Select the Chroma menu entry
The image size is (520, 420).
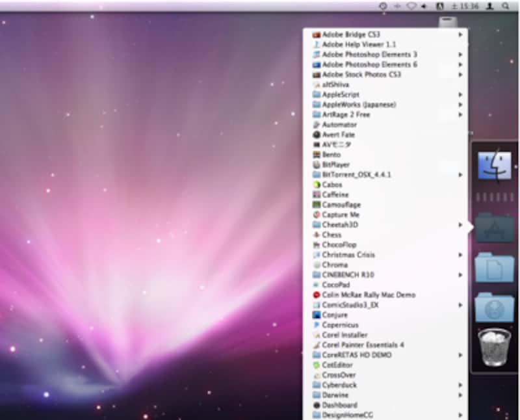point(385,265)
